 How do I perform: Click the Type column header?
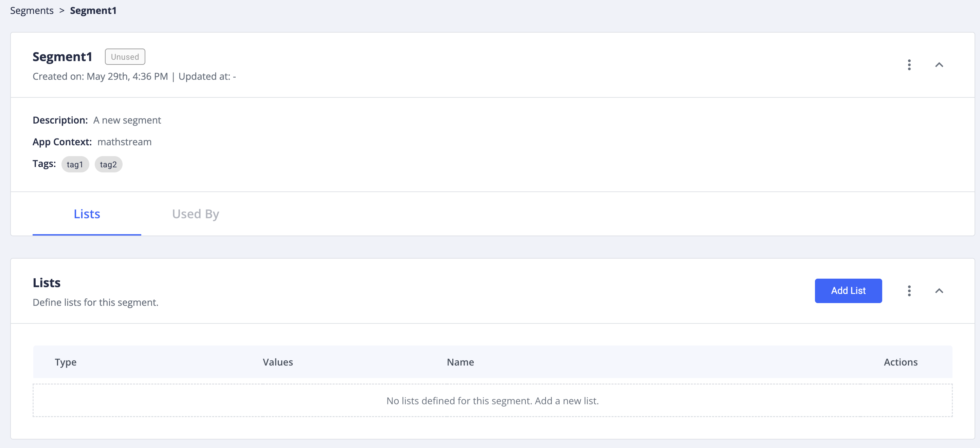pyautogui.click(x=66, y=362)
